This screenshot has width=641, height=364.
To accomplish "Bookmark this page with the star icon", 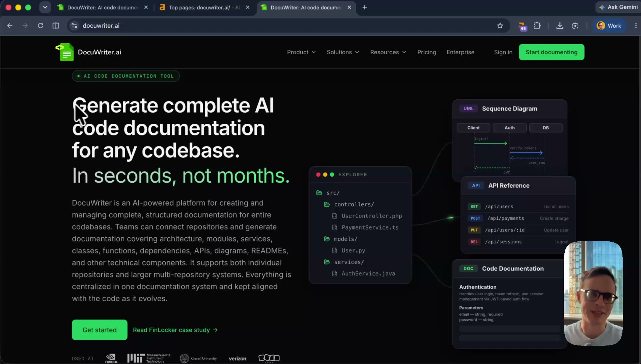I will point(500,26).
